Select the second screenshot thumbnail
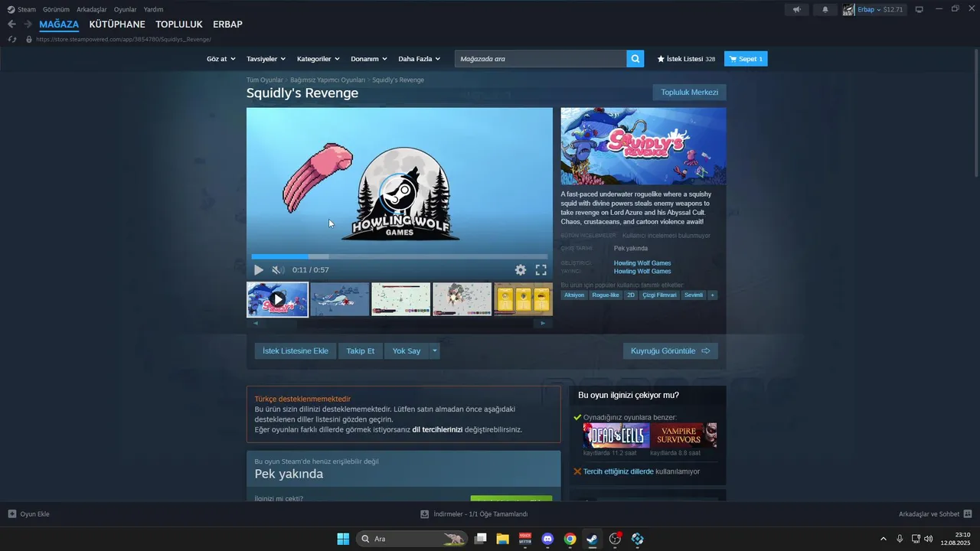The width and height of the screenshot is (980, 551). [340, 299]
